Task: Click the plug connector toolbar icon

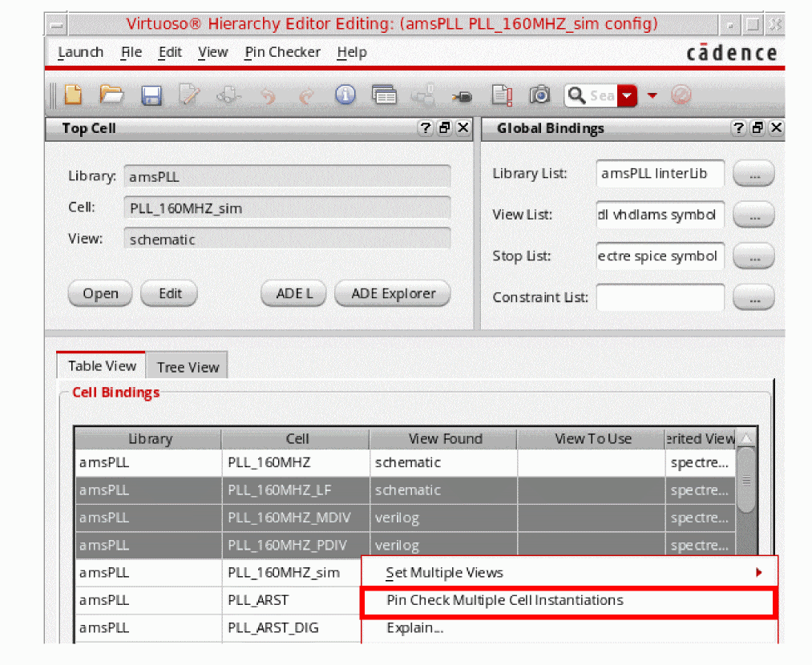Action: [x=462, y=97]
